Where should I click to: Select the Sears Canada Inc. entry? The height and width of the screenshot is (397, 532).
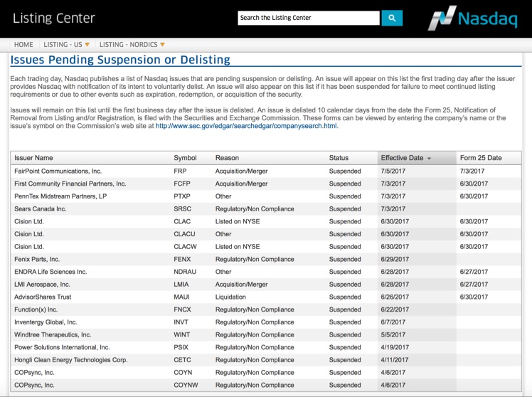[40, 208]
